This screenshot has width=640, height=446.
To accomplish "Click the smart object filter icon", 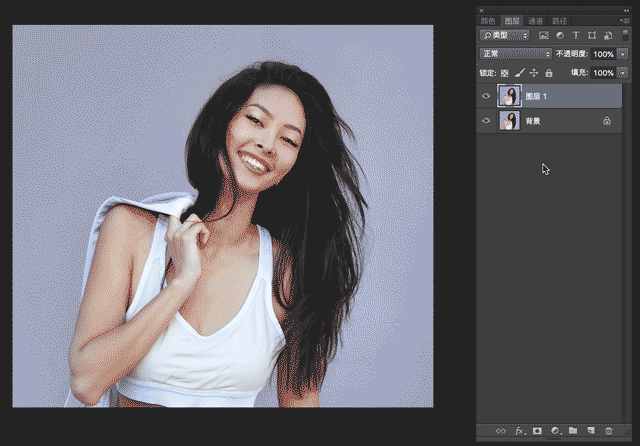I will (608, 36).
